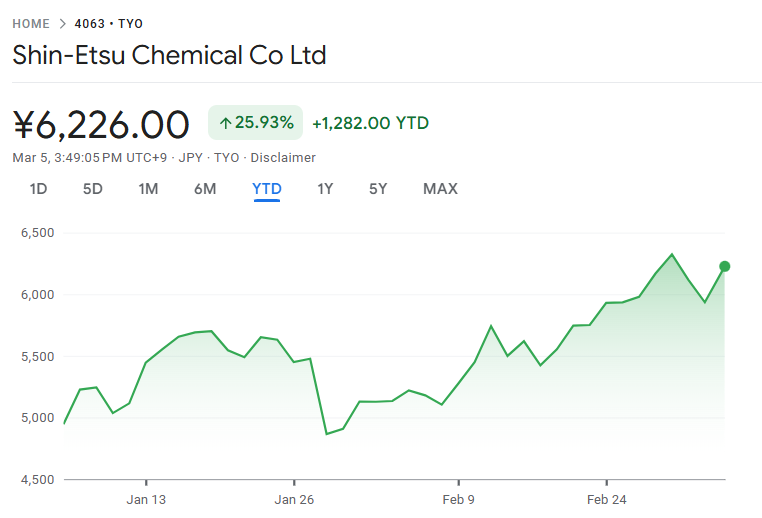The width and height of the screenshot is (762, 518).
Task: Click the ¥6,226.00 price value
Action: click(x=101, y=125)
